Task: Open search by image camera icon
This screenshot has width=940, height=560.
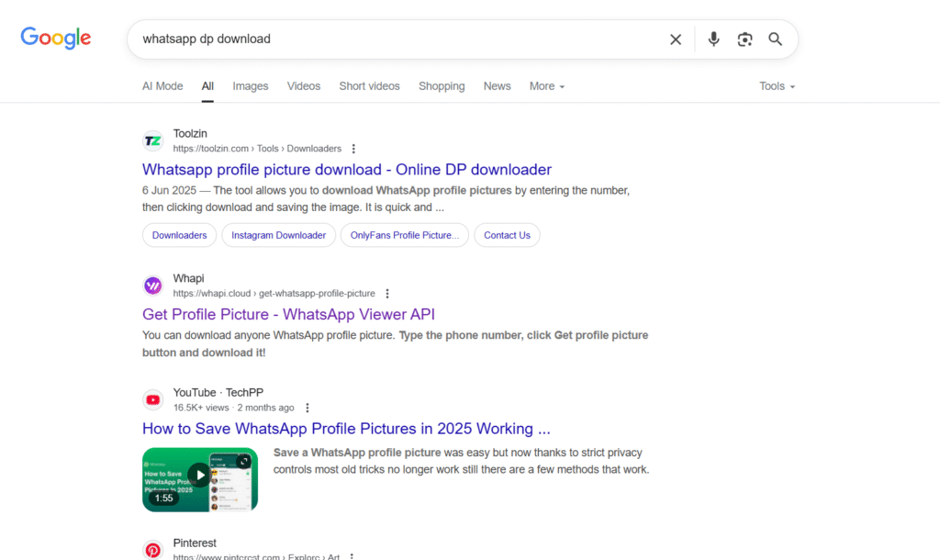Action: [x=744, y=39]
